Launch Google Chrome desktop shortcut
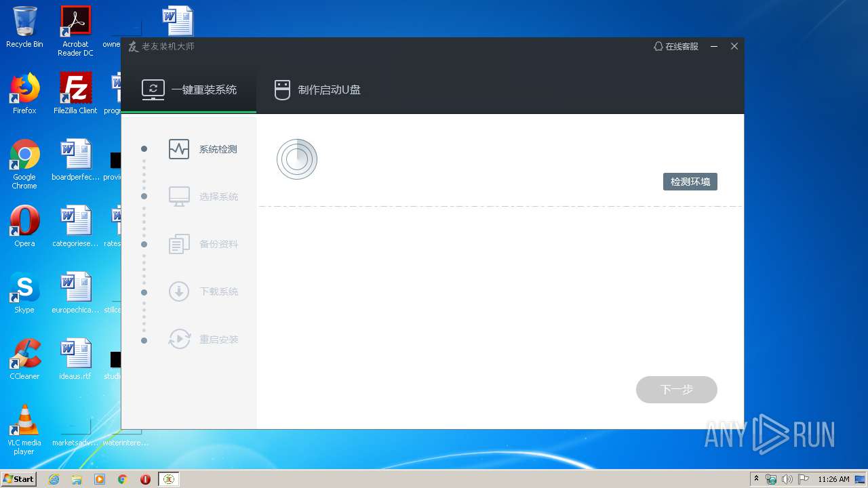The image size is (868, 488). 24,164
